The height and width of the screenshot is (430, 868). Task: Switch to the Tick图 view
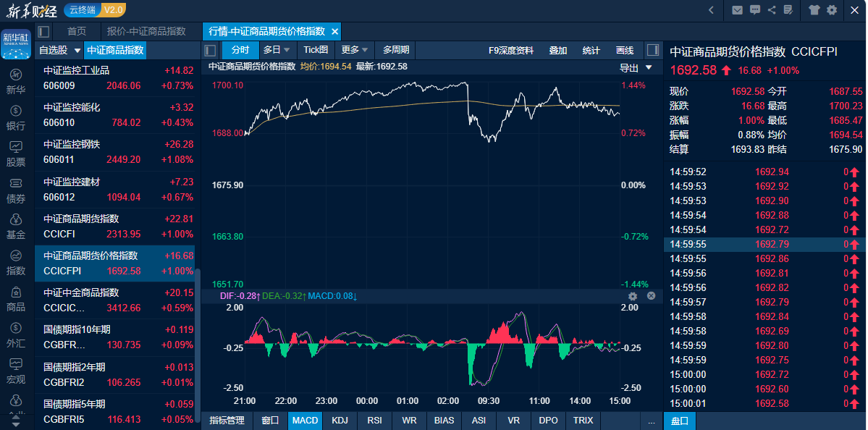pyautogui.click(x=316, y=50)
